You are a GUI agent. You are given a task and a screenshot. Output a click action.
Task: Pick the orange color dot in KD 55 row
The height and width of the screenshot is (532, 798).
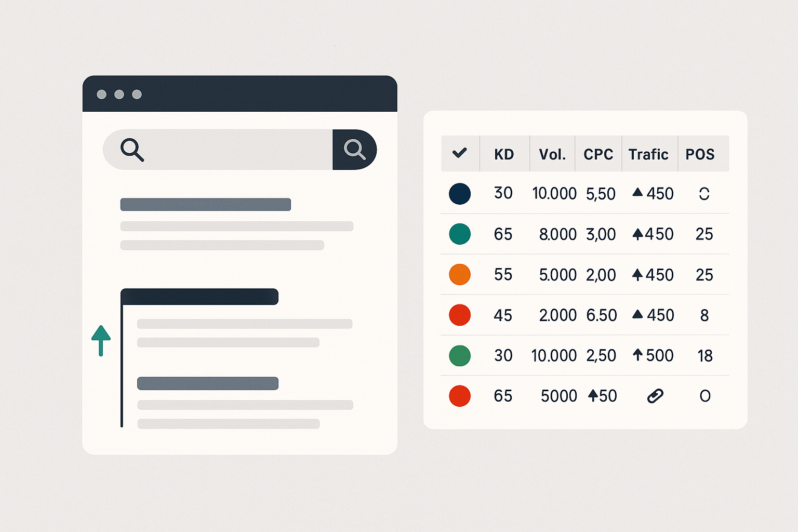tap(460, 274)
